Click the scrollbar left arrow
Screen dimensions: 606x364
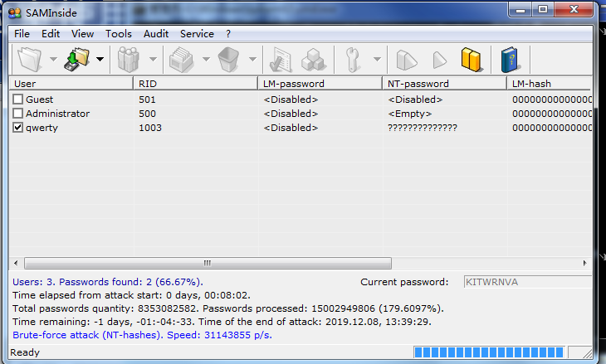pos(16,263)
